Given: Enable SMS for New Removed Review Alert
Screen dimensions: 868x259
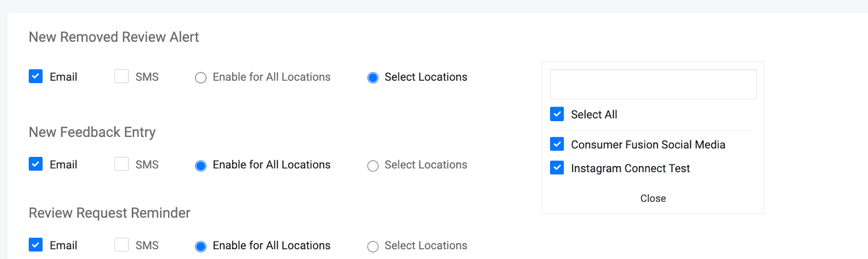Looking at the screenshot, I should click(122, 77).
